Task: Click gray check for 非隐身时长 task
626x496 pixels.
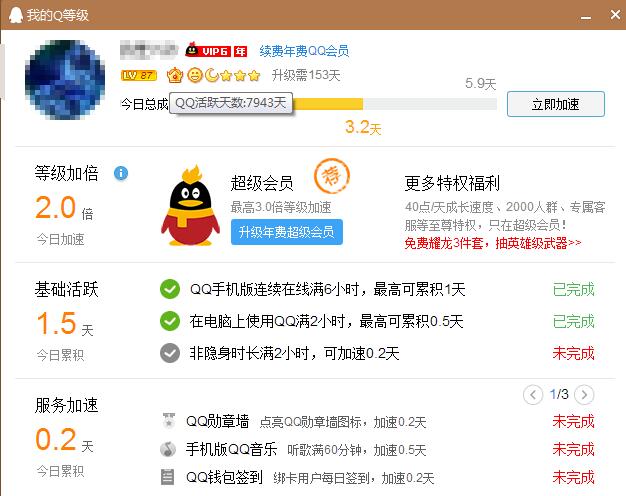Action: (x=170, y=353)
